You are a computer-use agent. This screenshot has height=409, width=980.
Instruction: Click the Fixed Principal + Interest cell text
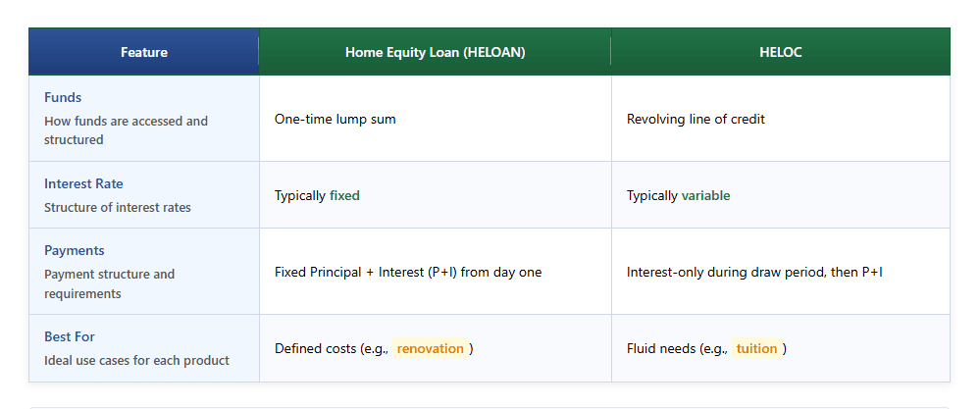pyautogui.click(x=407, y=273)
